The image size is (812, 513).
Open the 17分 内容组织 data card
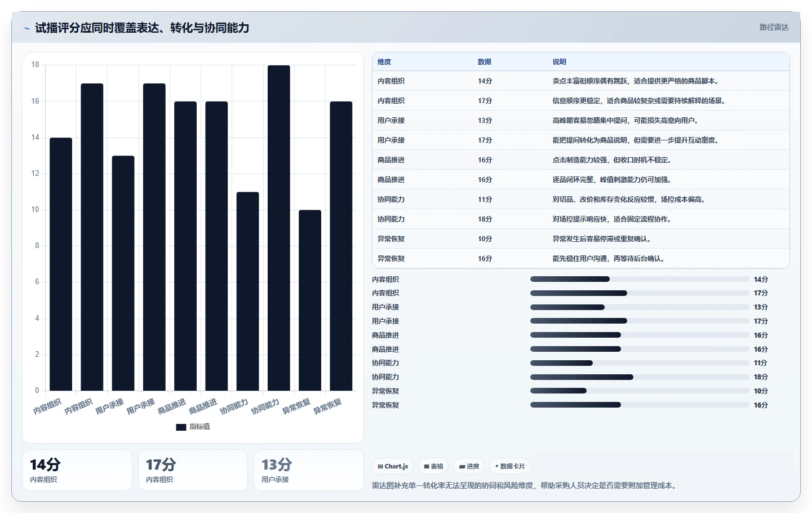click(193, 470)
